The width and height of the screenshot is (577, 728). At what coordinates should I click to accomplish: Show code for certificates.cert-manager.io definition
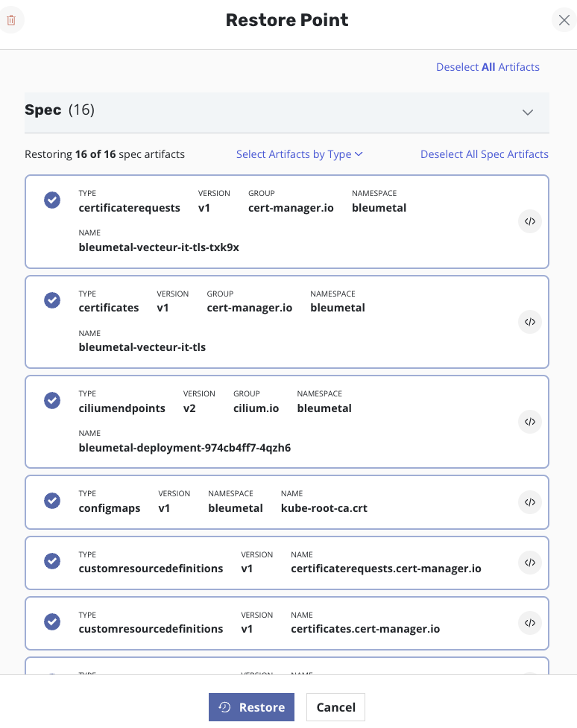(529, 623)
